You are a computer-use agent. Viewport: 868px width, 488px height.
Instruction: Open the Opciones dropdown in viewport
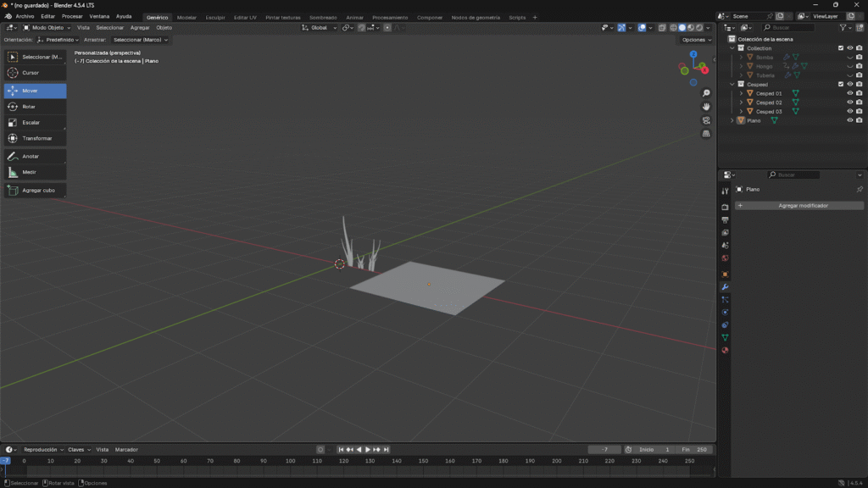click(x=697, y=40)
